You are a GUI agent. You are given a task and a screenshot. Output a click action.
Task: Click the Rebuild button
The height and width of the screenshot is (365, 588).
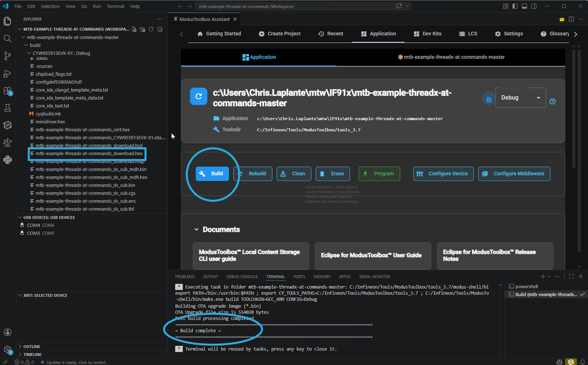pos(253,174)
